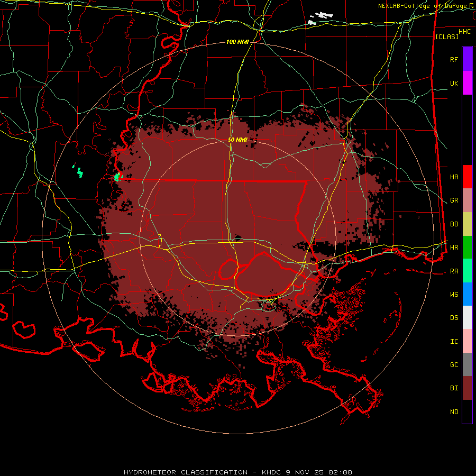
Task: Click the DS white legend swatch
Action: 467,317
